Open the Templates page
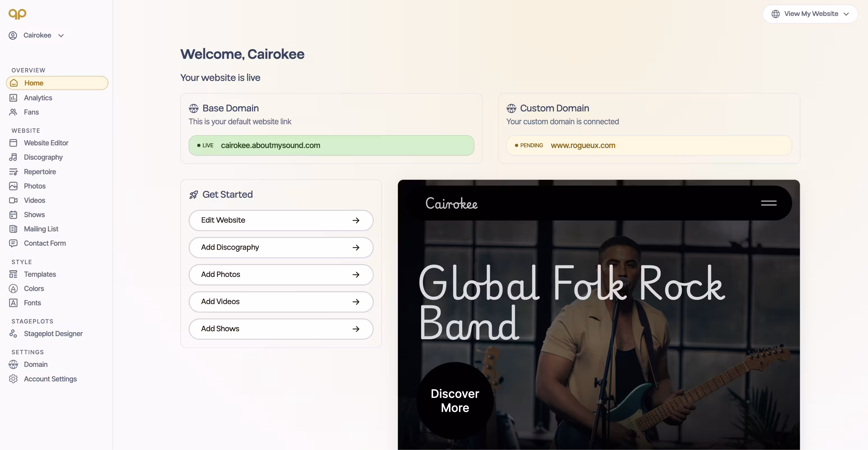Screen dimensions: 868x450 tap(40, 274)
